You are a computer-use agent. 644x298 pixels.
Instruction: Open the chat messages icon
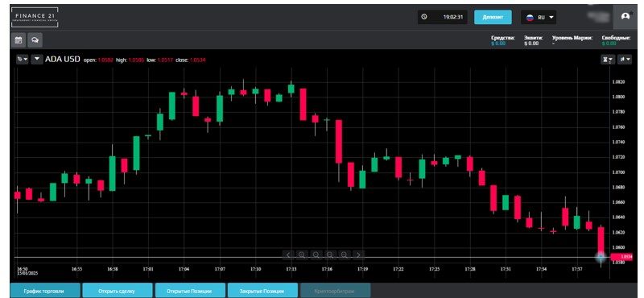tap(35, 40)
